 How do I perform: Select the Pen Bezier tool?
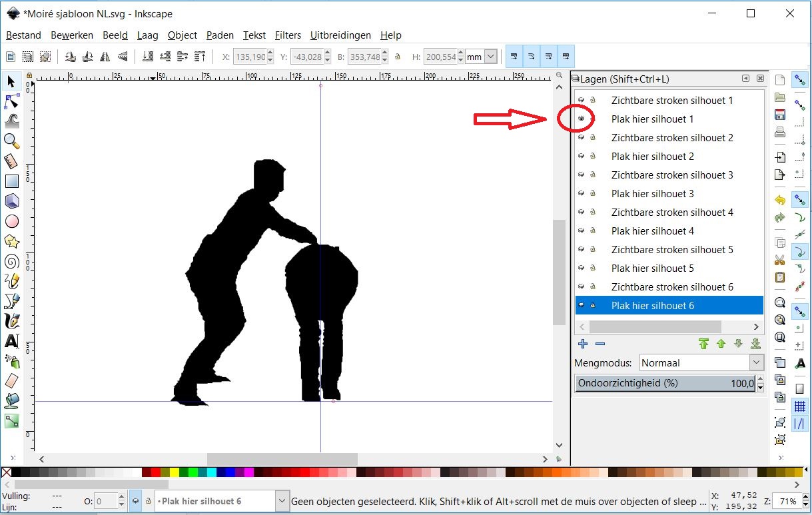(12, 300)
